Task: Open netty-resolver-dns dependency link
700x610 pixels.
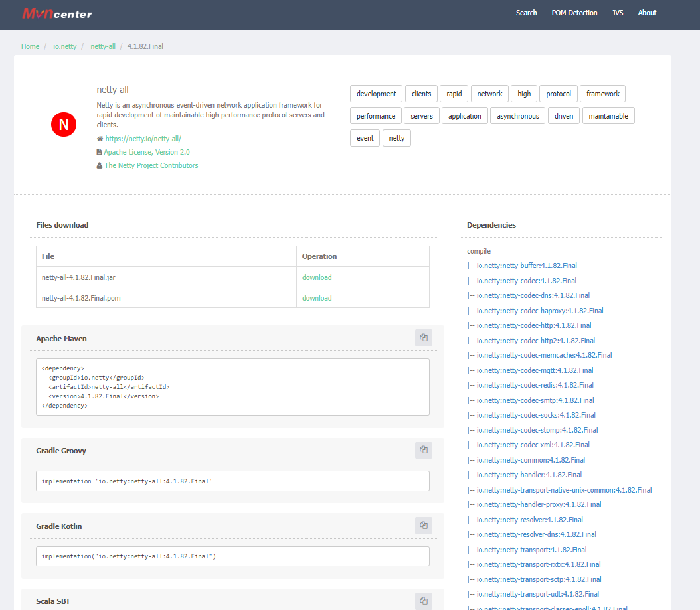Action: click(537, 534)
